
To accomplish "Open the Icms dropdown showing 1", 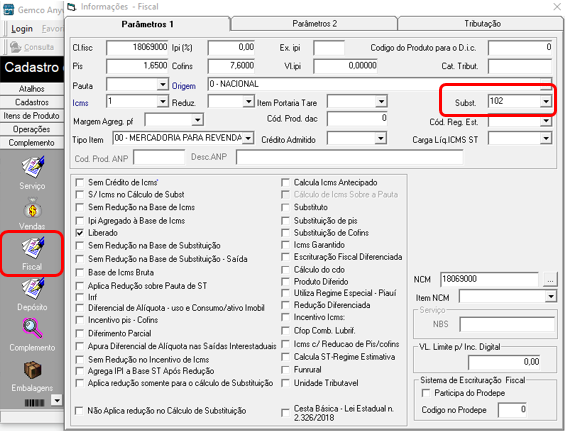I will coord(162,101).
